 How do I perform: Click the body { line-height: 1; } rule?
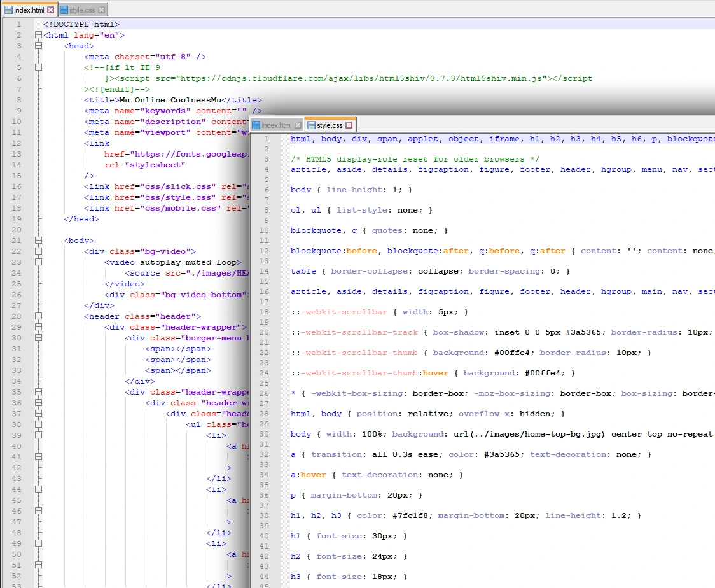point(351,190)
